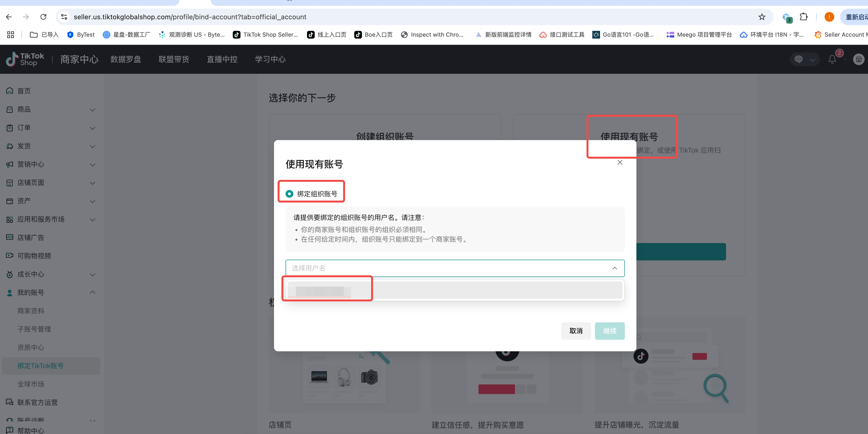This screenshot has width=868, height=434.
Task: Reload the page with refresh icon
Action: [x=43, y=17]
